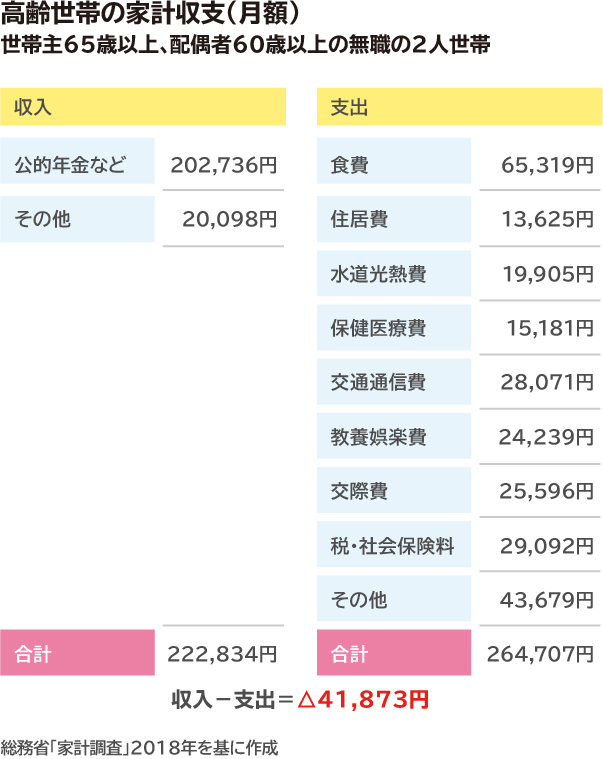
Task: Select the 住居費 expense label
Action: (394, 219)
